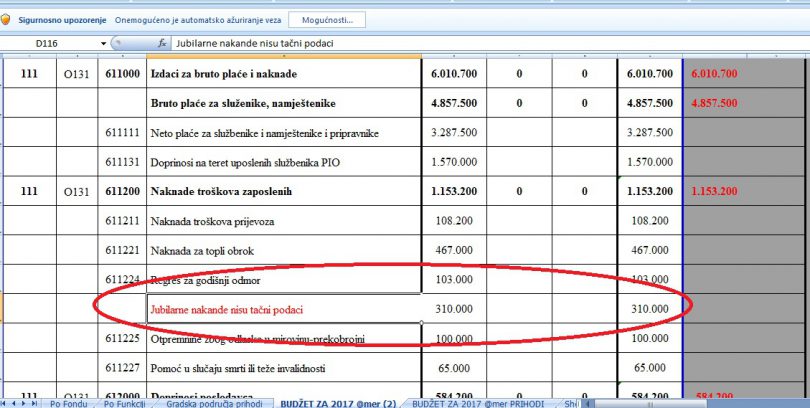Jump to first sheet using tab arrow

click(x=5, y=402)
